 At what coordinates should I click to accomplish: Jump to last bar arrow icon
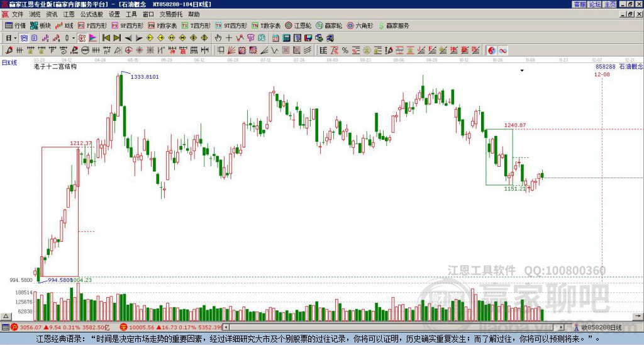coord(117,38)
